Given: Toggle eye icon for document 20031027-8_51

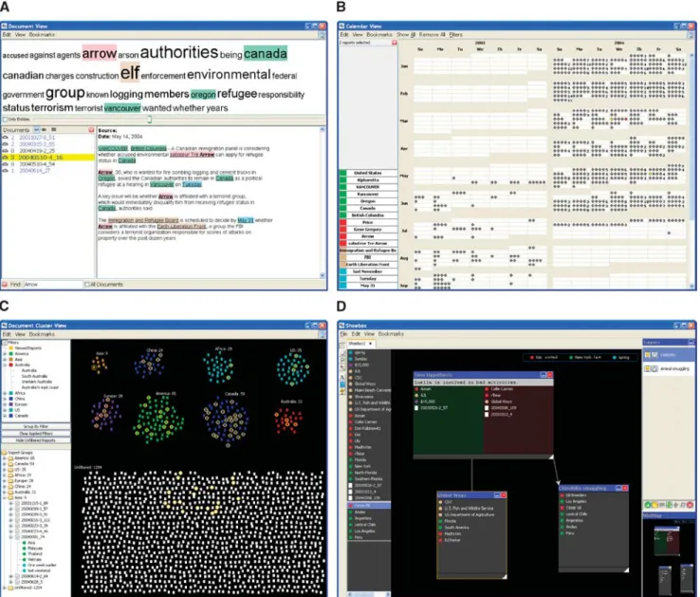Looking at the screenshot, I should pyautogui.click(x=6, y=138).
